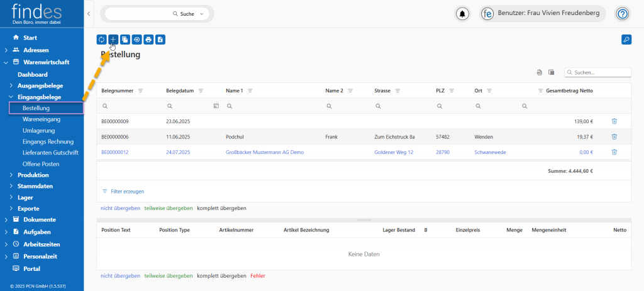
Task: Click the Filter erzeugen link
Action: coord(127,191)
